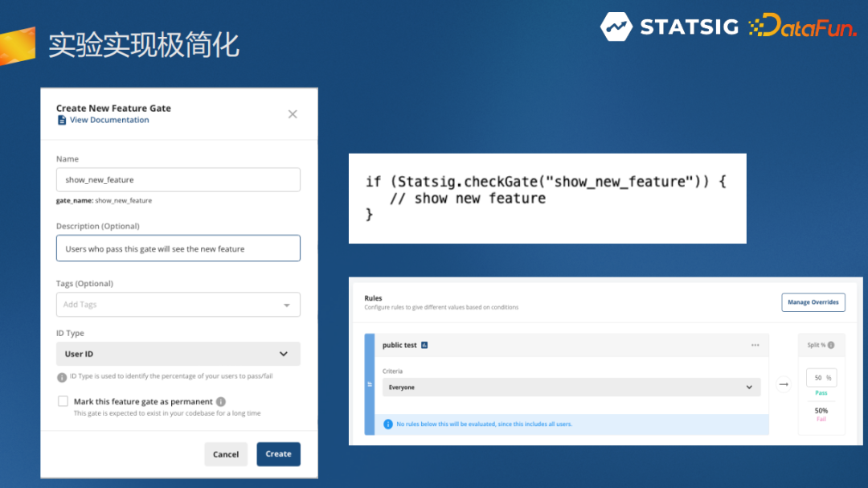Close the Create New Feature Gate dialog
The image size is (868, 488).
pos(293,114)
